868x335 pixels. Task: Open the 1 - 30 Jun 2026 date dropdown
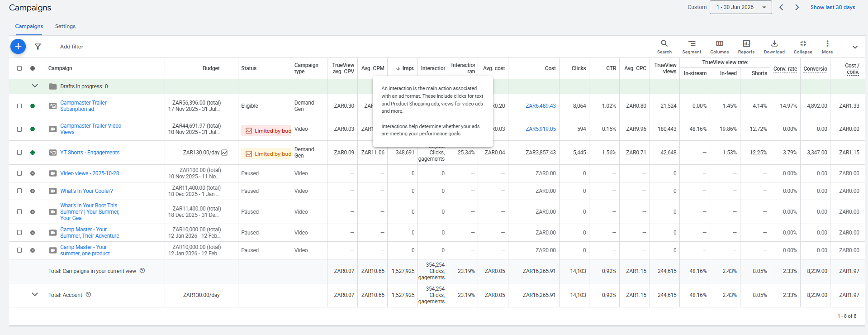[x=740, y=7]
